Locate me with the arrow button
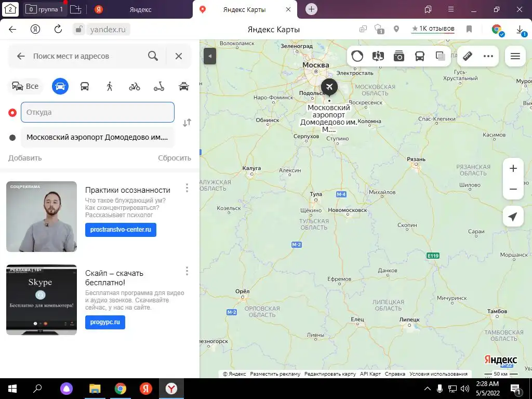The width and height of the screenshot is (532, 399). click(x=513, y=216)
